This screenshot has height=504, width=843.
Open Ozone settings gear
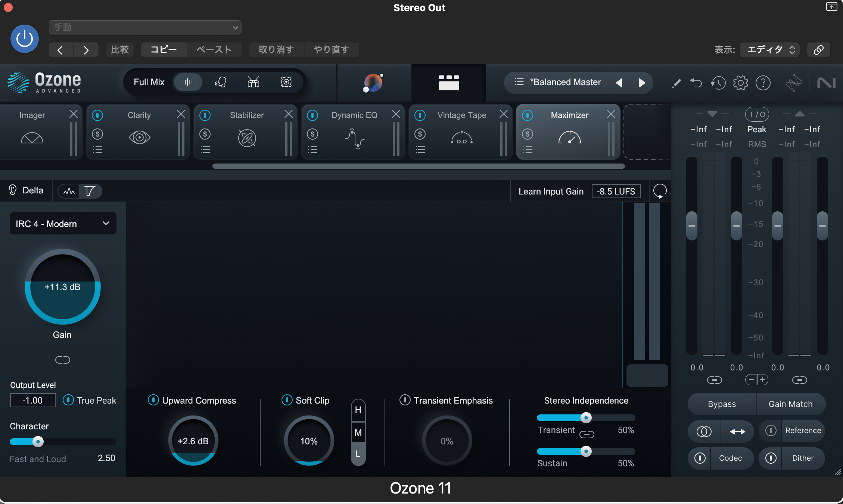click(x=740, y=83)
